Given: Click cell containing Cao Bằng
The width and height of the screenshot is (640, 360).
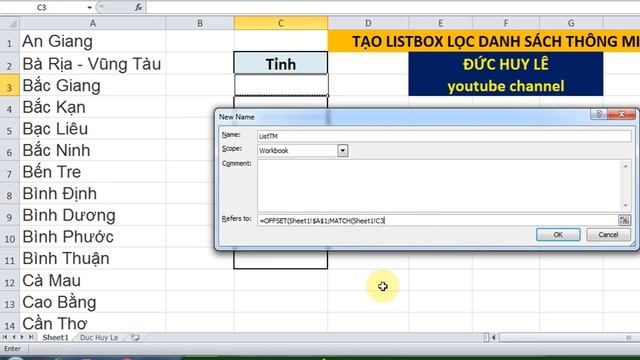Looking at the screenshot, I should pos(93,302).
